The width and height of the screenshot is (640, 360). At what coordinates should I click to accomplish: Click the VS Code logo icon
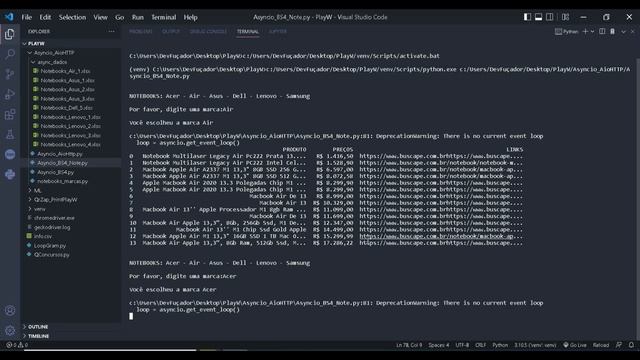(9, 17)
